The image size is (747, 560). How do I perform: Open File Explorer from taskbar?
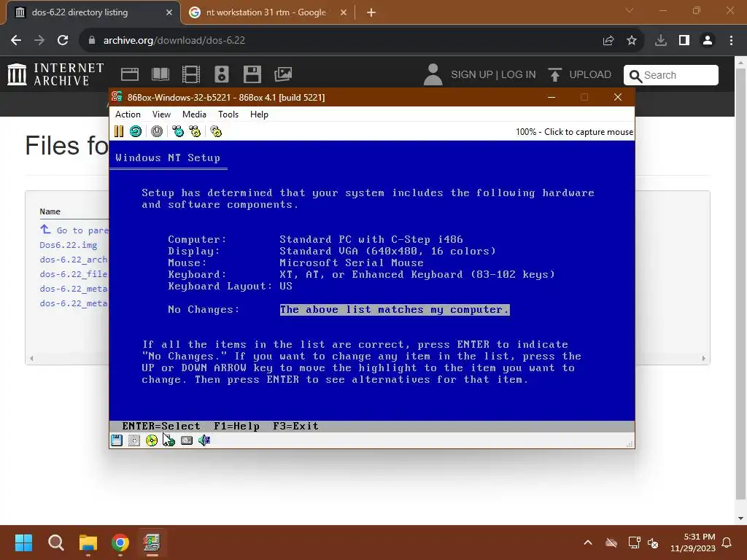[88, 542]
